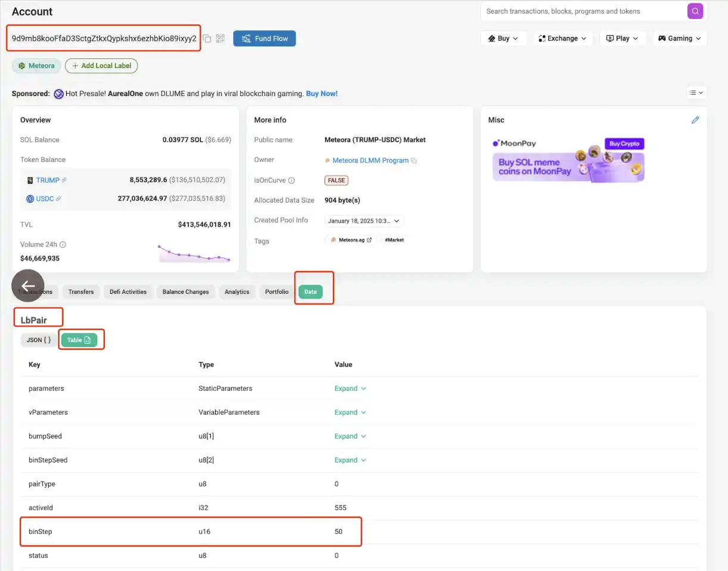Open the Exchange dropdown menu
This screenshot has height=571, width=728.
(562, 38)
